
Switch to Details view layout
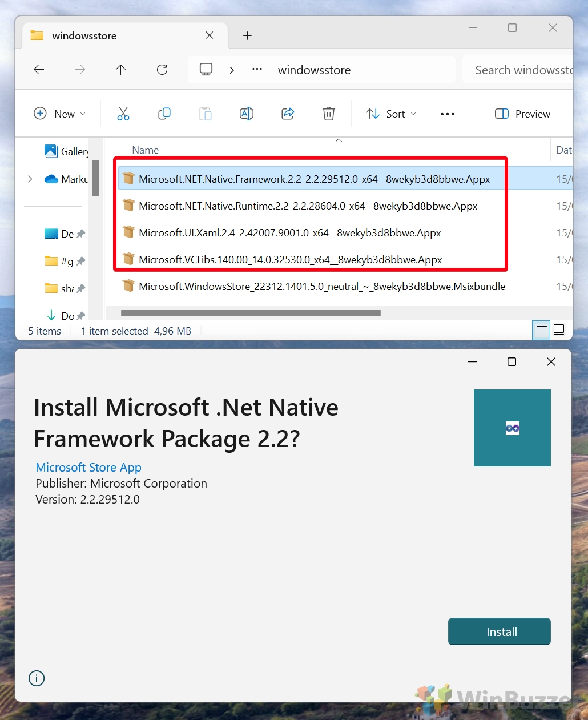541,331
